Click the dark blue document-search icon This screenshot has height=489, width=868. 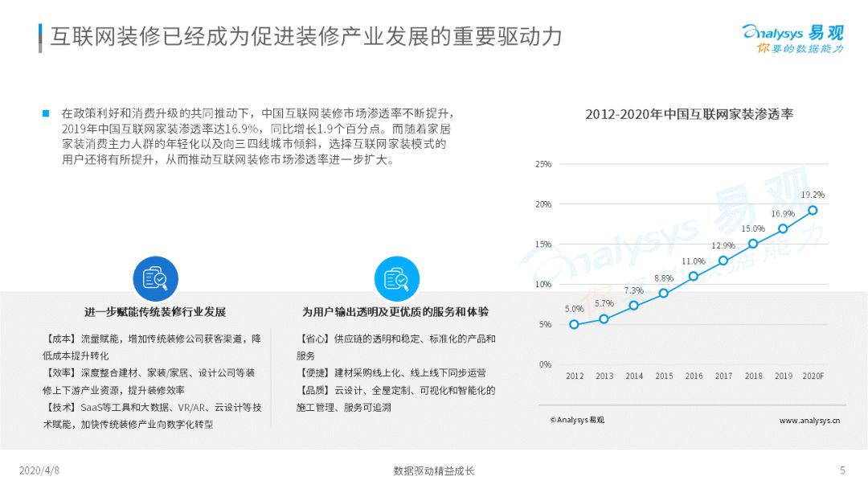156,279
